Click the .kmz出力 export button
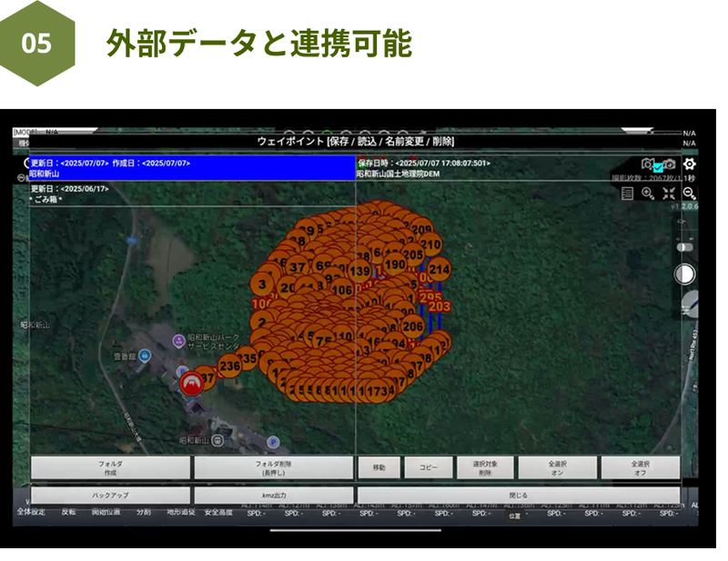This screenshot has width=728, height=561. point(274,496)
